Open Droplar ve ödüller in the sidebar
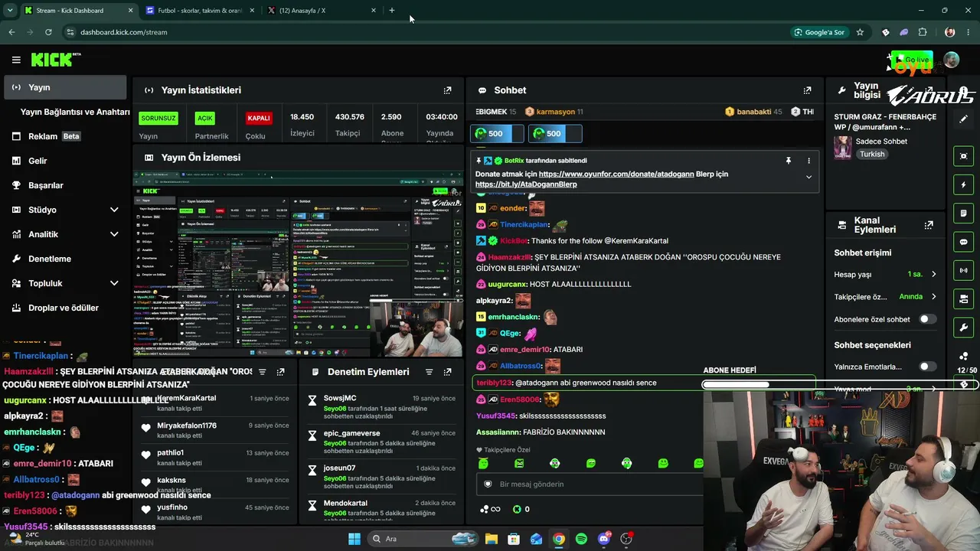Viewport: 980px width, 551px height. 67,308
